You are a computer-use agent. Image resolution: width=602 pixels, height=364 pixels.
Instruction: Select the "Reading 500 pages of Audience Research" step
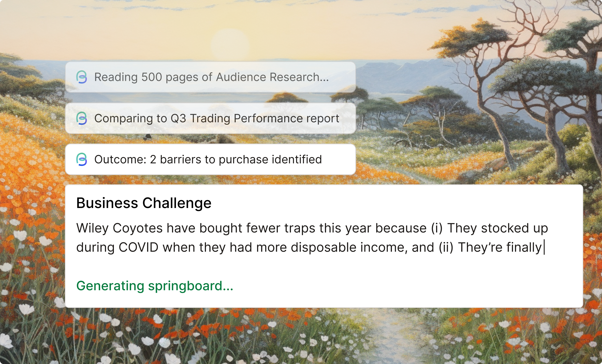pos(210,77)
